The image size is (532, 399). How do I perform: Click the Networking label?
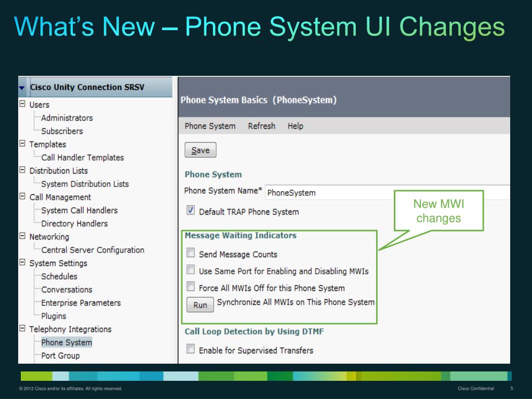(x=49, y=237)
